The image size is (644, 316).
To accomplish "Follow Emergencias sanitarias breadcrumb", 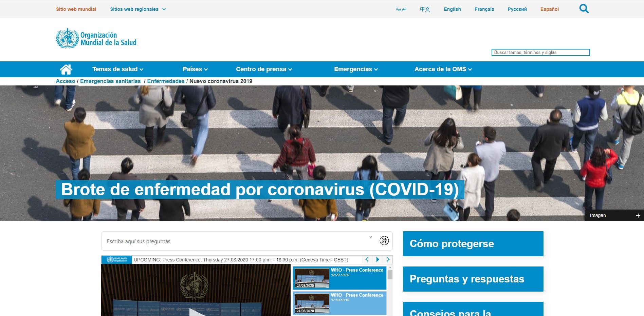I will 110,81.
